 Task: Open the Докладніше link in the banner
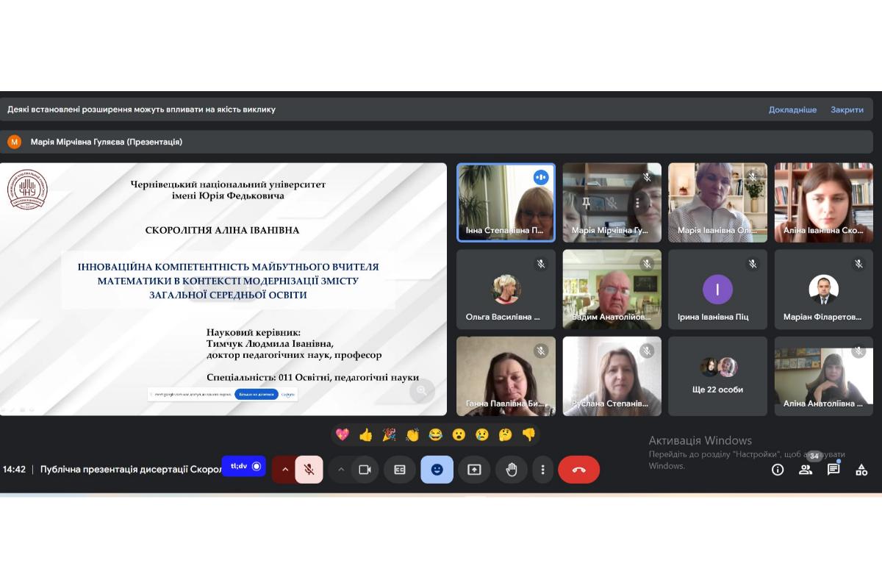[792, 110]
